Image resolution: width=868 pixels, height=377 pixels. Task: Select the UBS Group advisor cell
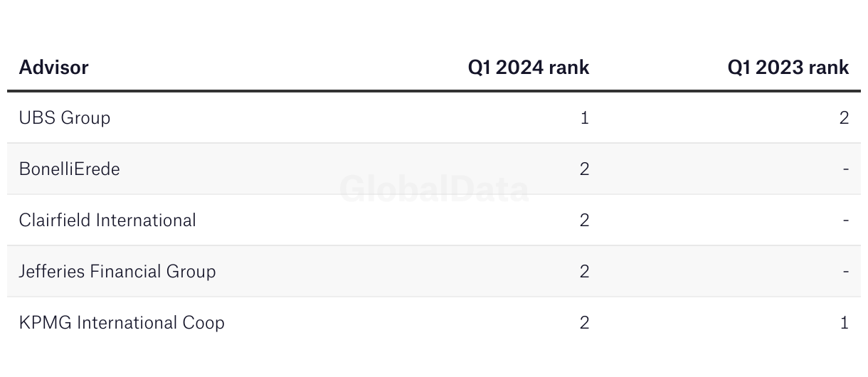click(65, 117)
